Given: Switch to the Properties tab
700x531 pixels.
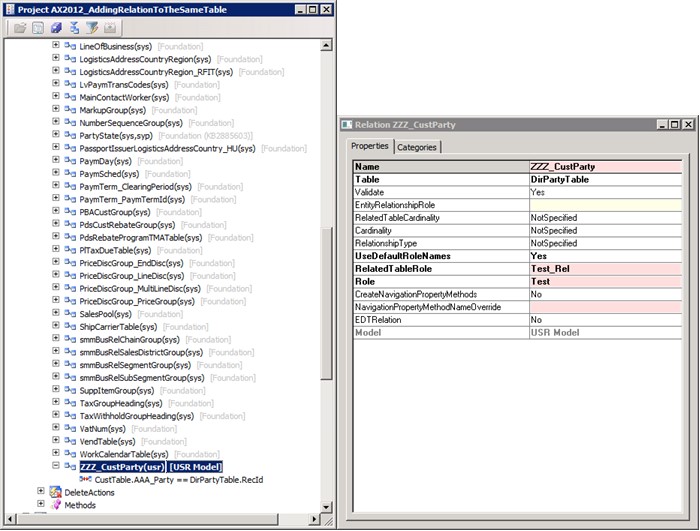Looking at the screenshot, I should (370, 146).
